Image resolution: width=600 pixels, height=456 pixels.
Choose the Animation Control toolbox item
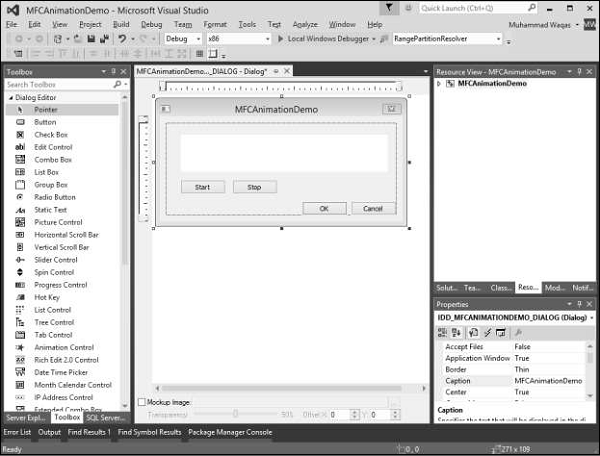click(x=62, y=348)
